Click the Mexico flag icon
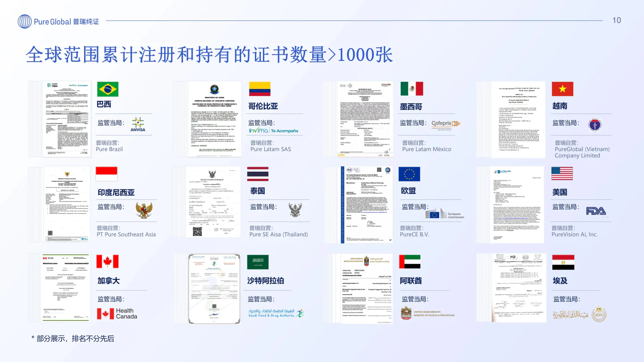The width and height of the screenshot is (644, 362). 411,89
